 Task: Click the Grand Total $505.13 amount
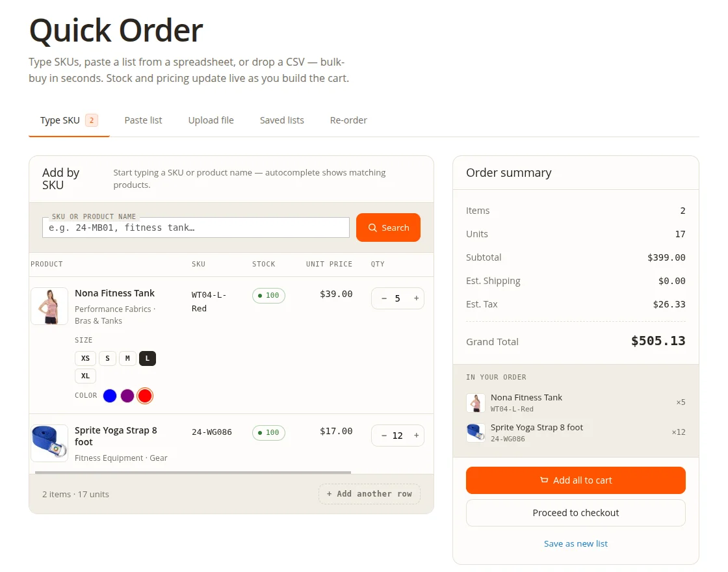tap(658, 341)
